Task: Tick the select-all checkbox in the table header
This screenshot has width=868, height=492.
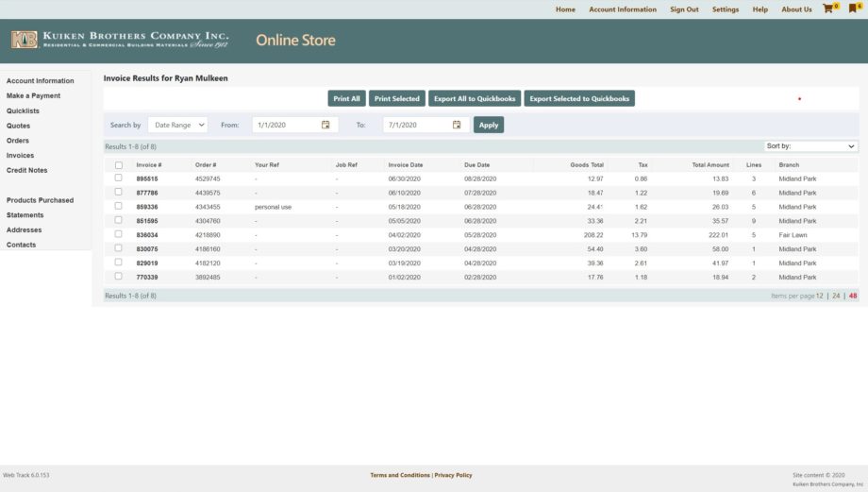Action: [119, 165]
